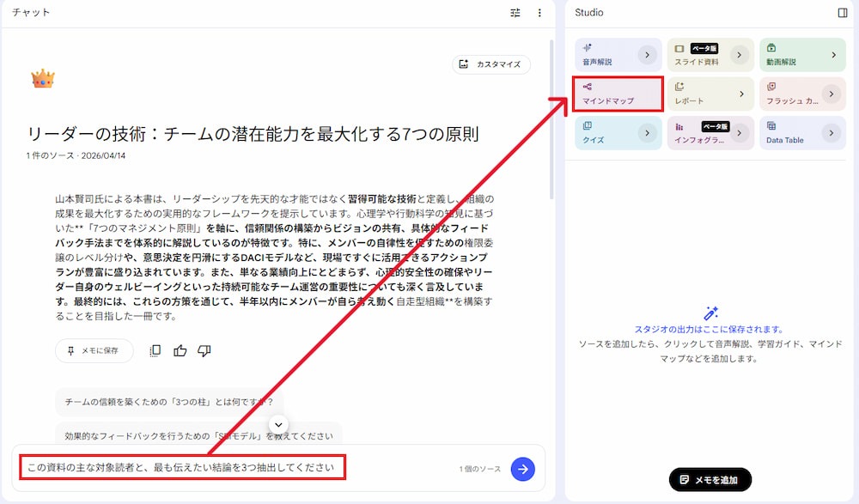Generate a クイズ quiz

pos(618,133)
